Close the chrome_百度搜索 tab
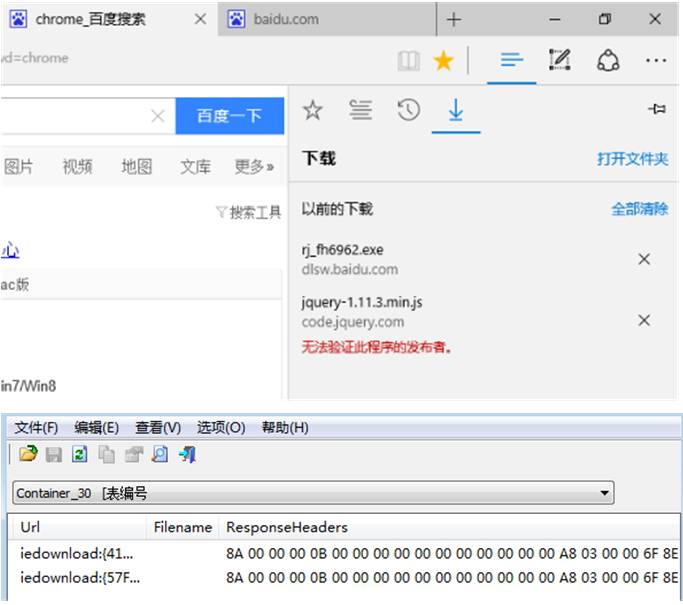 tap(200, 19)
